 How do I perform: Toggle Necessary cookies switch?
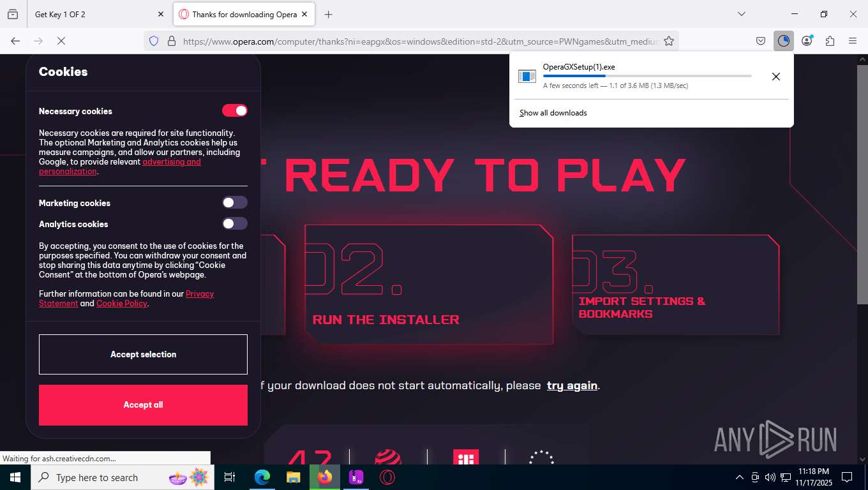pyautogui.click(x=234, y=110)
